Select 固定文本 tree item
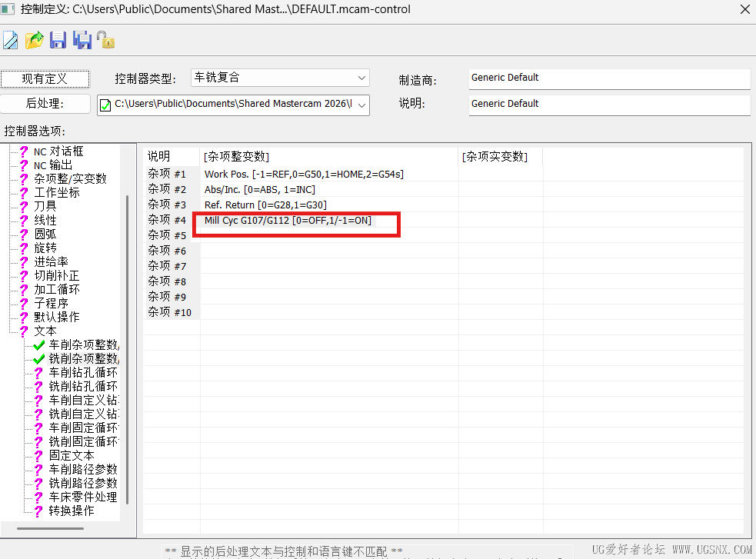756x559 pixels. [72, 455]
